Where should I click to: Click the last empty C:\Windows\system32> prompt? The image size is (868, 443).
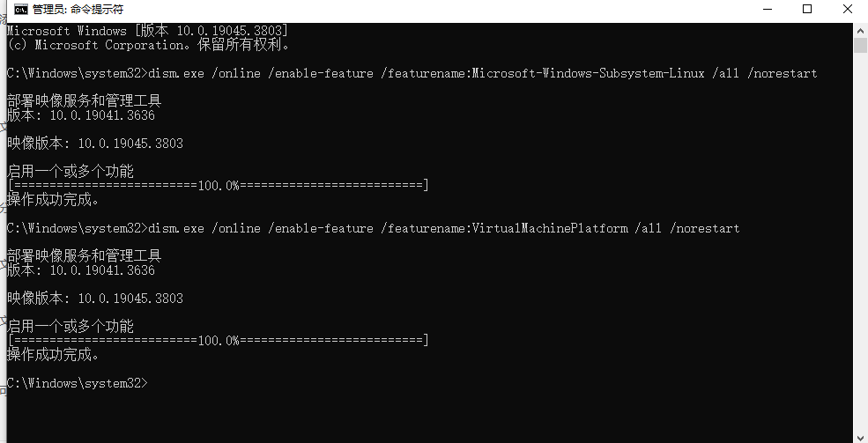coord(78,383)
